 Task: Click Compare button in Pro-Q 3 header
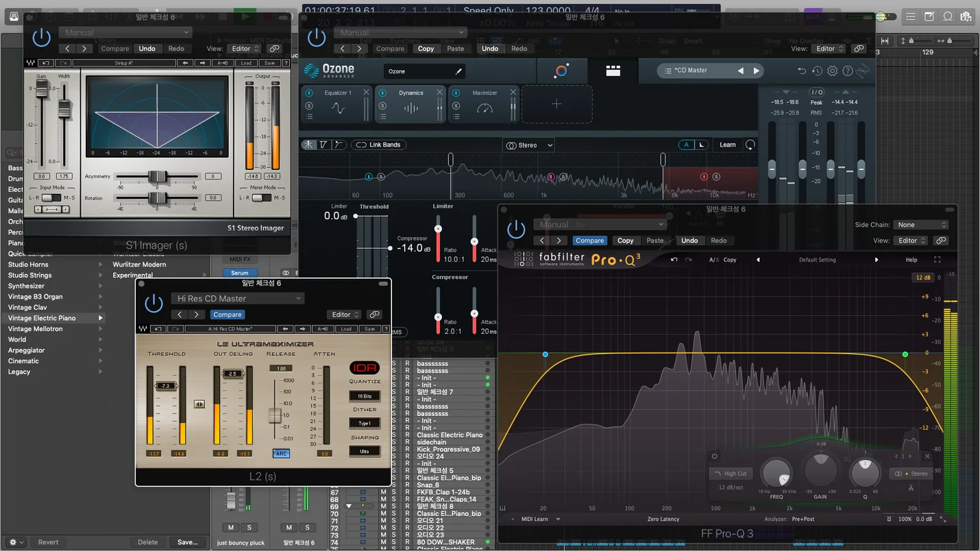(x=589, y=241)
